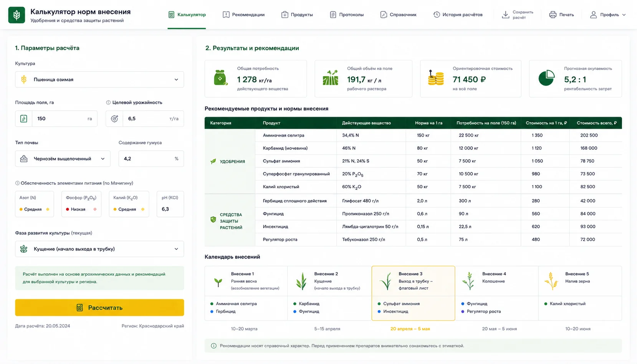Viewport: 637px width, 364px height.
Task: Click the history clock icon in navigation
Action: click(x=437, y=15)
